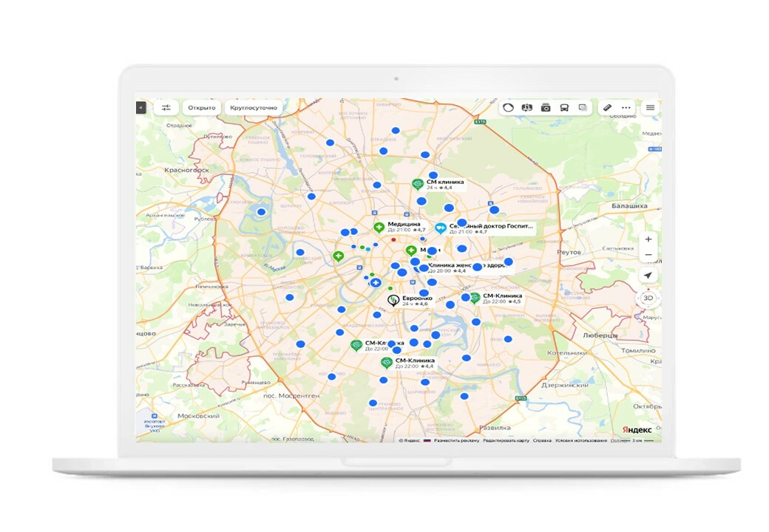Open the hamburger main menu
Viewport: 769px width, 532px height.
650,108
